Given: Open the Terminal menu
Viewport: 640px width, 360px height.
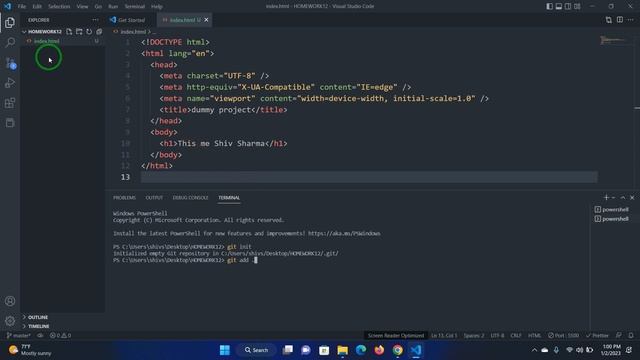Looking at the screenshot, I should tap(135, 6).
